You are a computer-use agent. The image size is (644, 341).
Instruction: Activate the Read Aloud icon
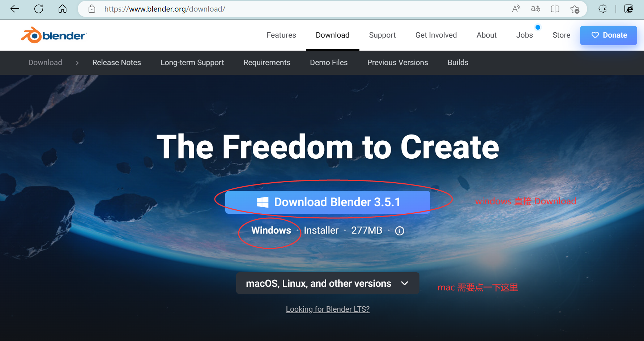coord(516,9)
